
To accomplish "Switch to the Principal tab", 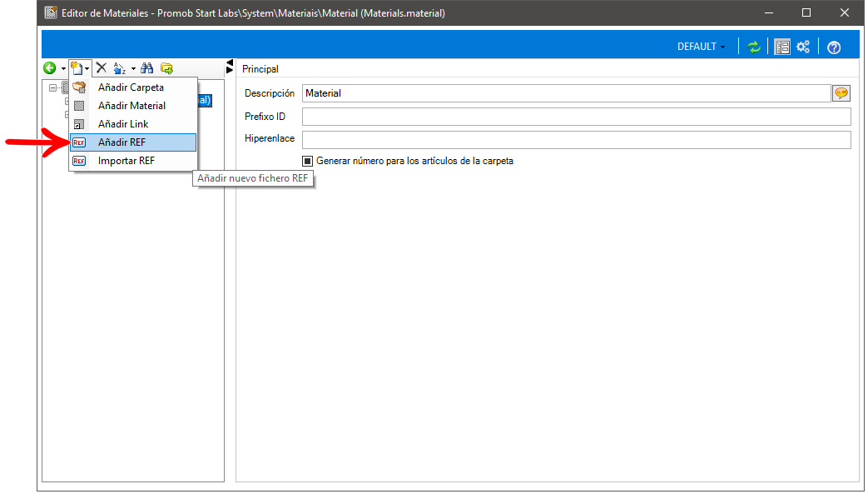I will pyautogui.click(x=260, y=69).
